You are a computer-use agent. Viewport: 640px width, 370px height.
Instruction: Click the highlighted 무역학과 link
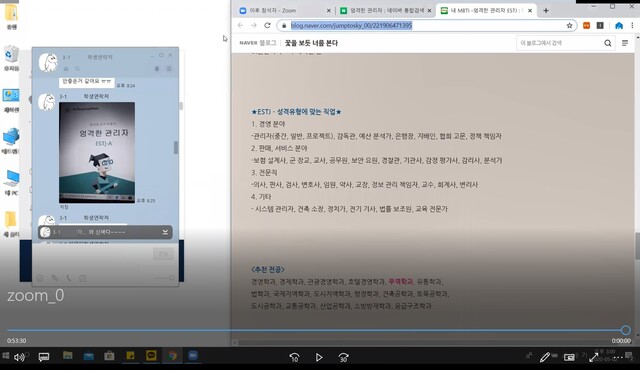pyautogui.click(x=400, y=281)
